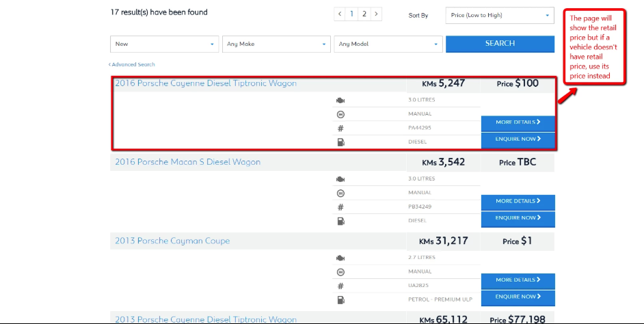Image resolution: width=644 pixels, height=324 pixels.
Task: Click the KMs 3,542 value
Action: pos(443,162)
